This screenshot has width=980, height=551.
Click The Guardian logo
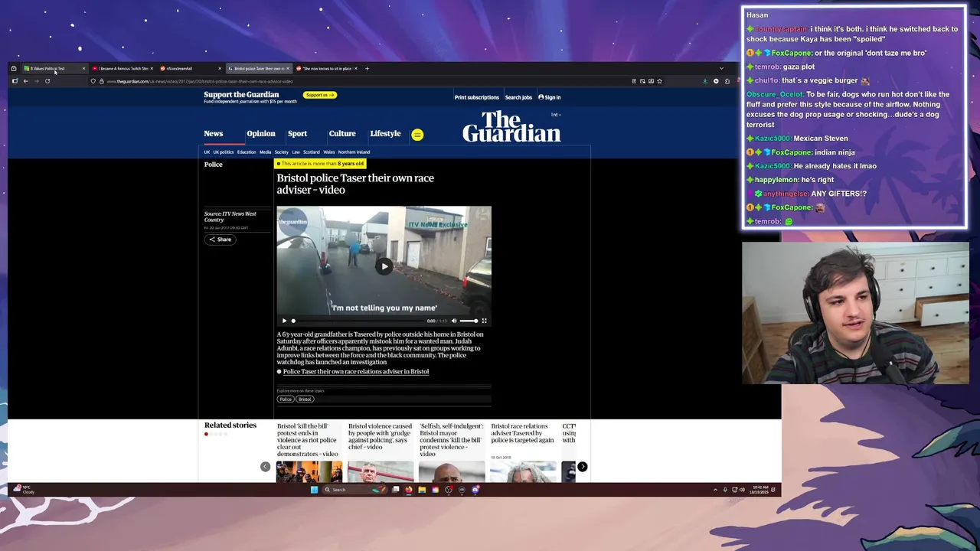pos(511,126)
